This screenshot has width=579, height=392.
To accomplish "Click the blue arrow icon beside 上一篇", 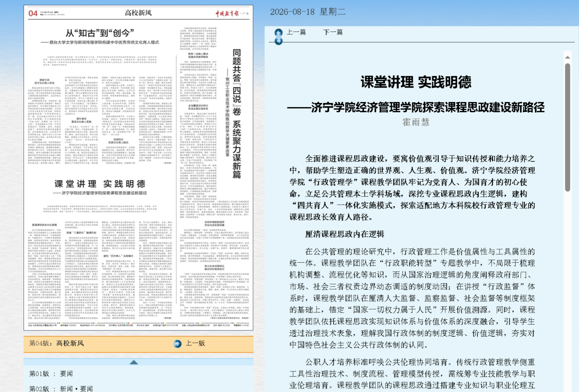I will click(278, 32).
